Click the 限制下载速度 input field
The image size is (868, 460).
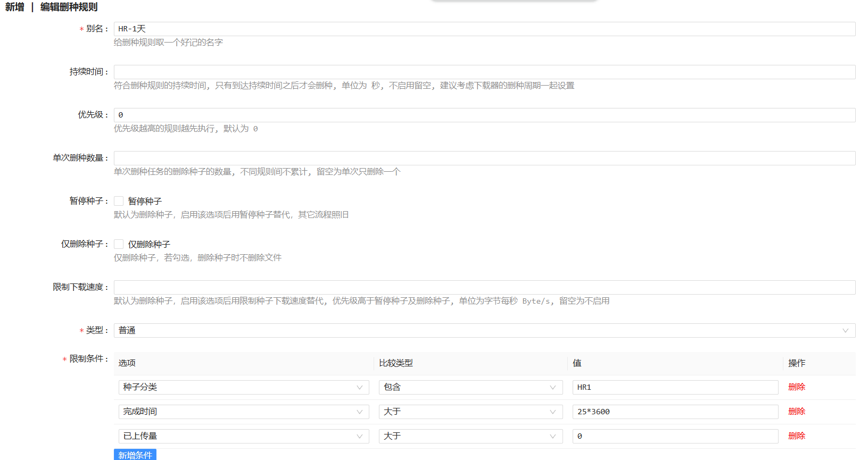484,287
